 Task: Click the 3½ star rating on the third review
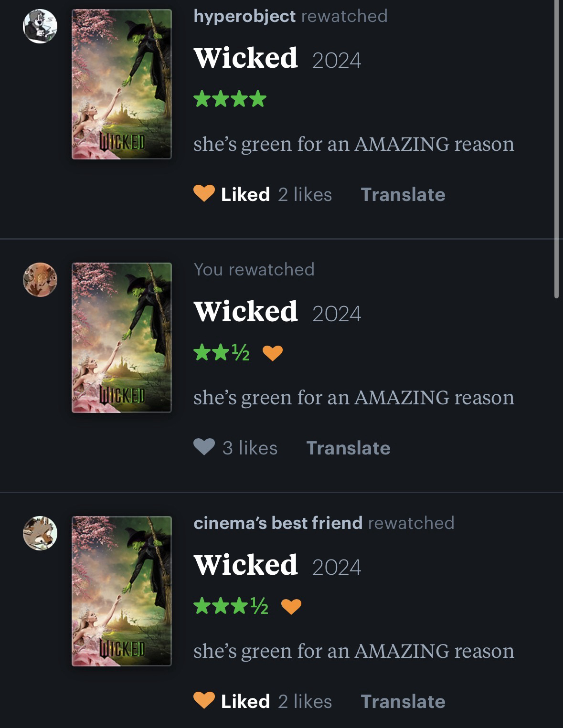(x=231, y=607)
